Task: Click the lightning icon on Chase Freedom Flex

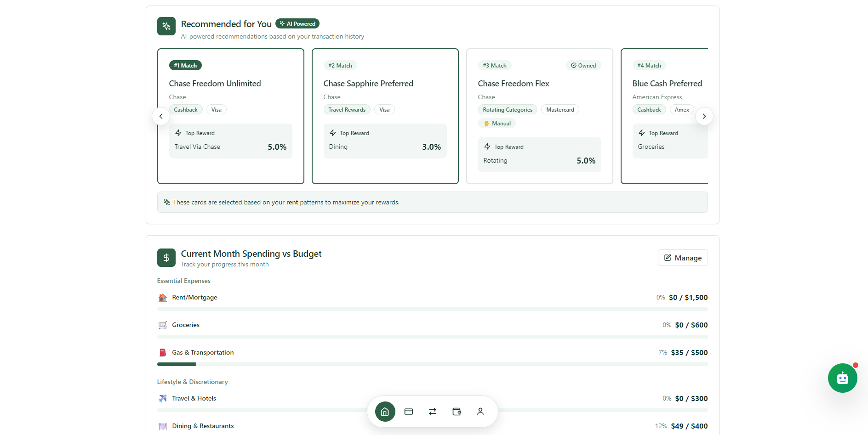Action: (x=487, y=147)
